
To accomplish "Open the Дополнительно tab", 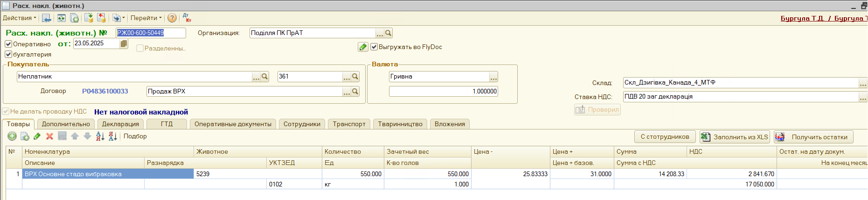I will [x=66, y=124].
